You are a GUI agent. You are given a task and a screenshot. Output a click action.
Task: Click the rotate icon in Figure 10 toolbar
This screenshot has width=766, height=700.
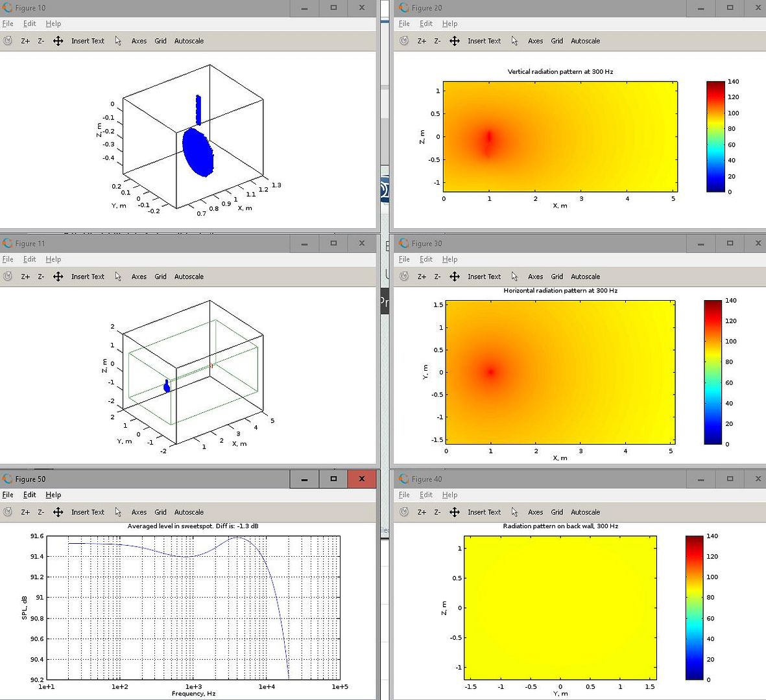click(8, 41)
